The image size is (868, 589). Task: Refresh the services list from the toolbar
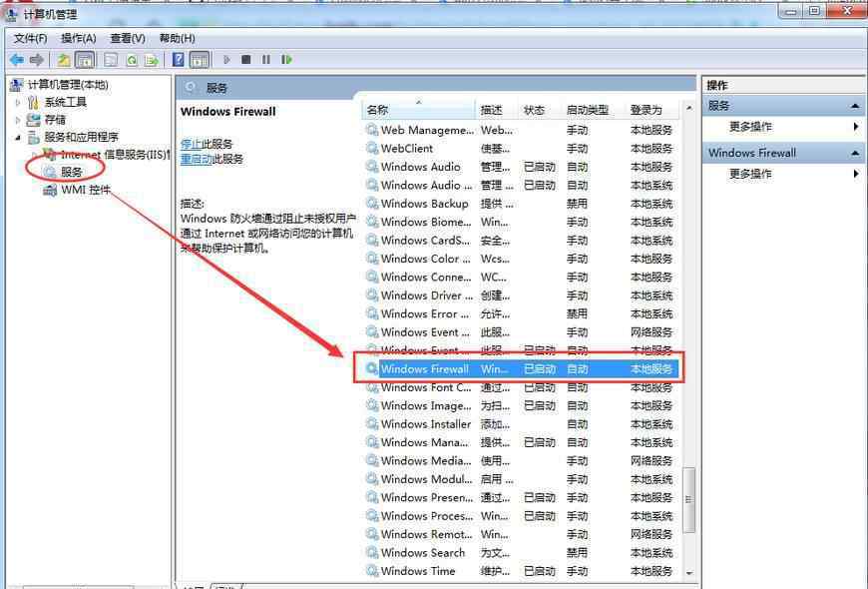pos(132,60)
